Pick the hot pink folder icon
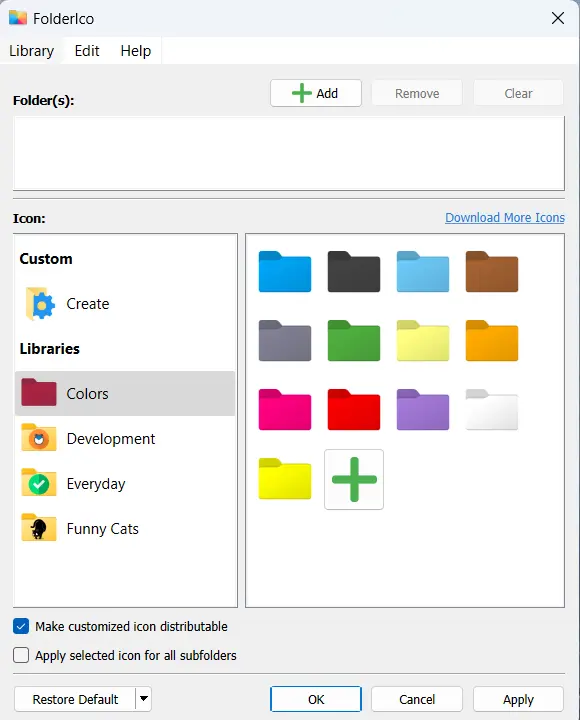This screenshot has width=580, height=720. (285, 410)
